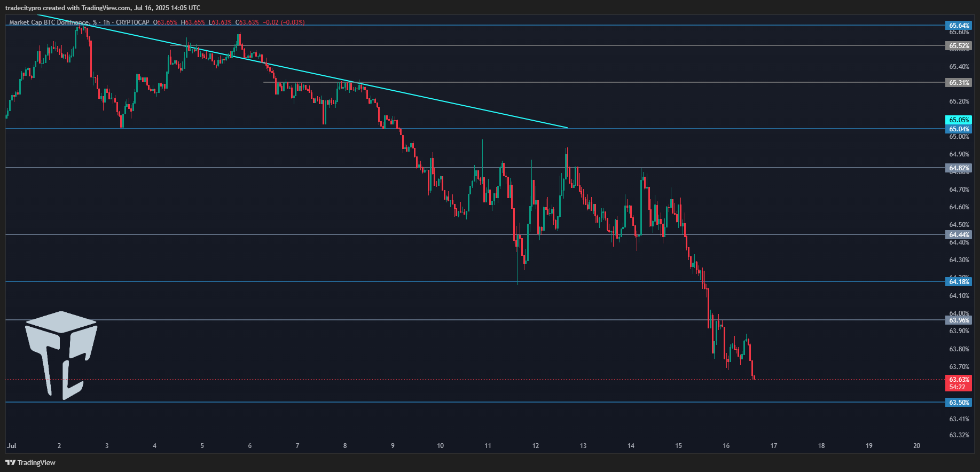Click the 64.50% price axis tick
Viewport: 980px width, 472px height.
coord(959,225)
